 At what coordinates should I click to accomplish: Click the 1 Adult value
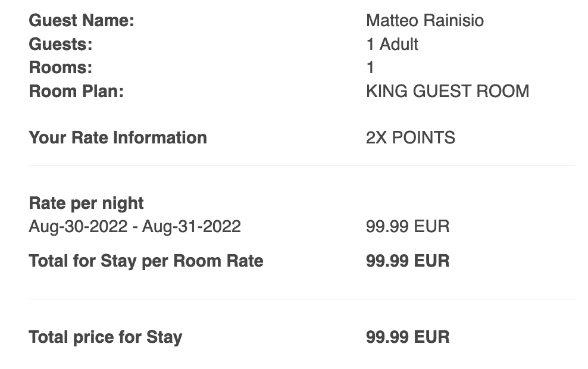(x=392, y=44)
